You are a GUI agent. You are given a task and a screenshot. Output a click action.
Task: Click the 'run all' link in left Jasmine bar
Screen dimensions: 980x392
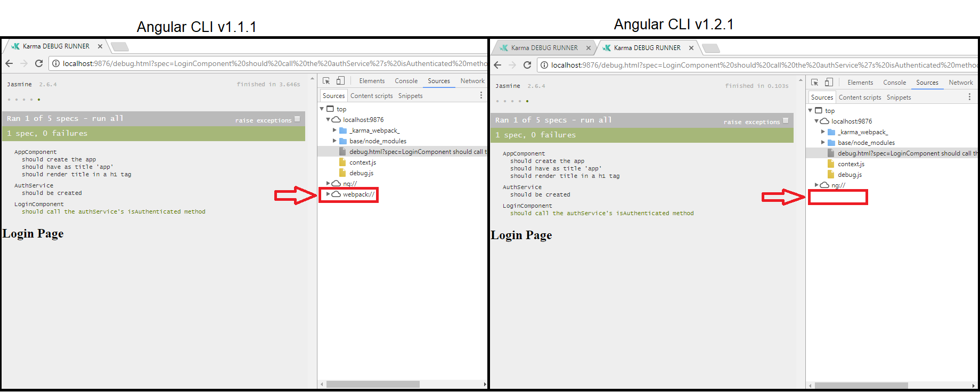(x=108, y=118)
